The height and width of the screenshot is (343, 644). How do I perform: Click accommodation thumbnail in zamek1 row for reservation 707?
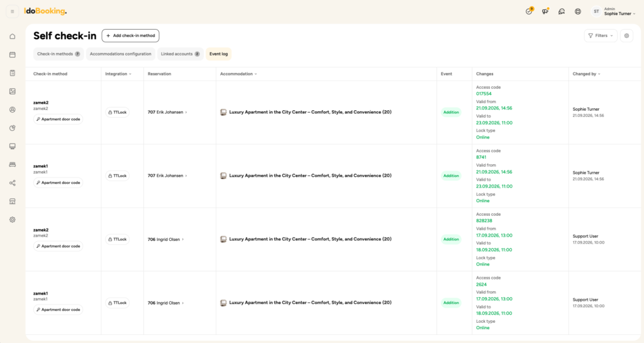click(223, 176)
